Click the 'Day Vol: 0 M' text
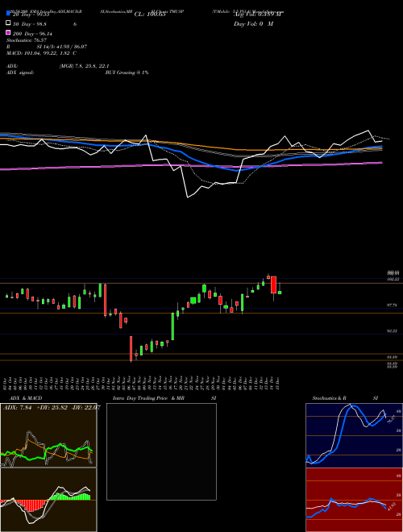This screenshot has height=532, width=403. pyautogui.click(x=253, y=24)
